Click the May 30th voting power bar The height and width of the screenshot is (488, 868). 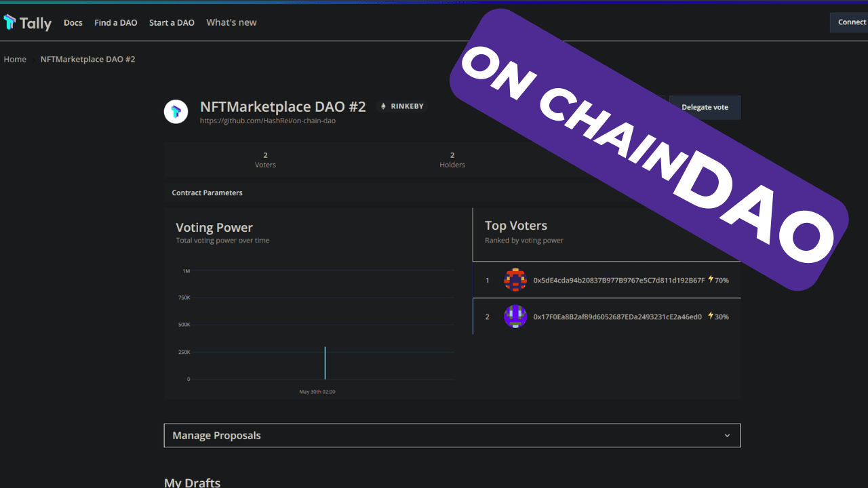point(325,363)
